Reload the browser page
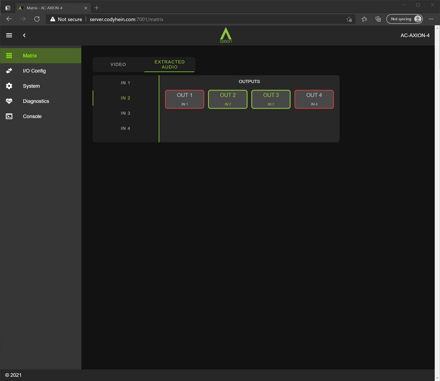This screenshot has width=440, height=381. tap(37, 19)
